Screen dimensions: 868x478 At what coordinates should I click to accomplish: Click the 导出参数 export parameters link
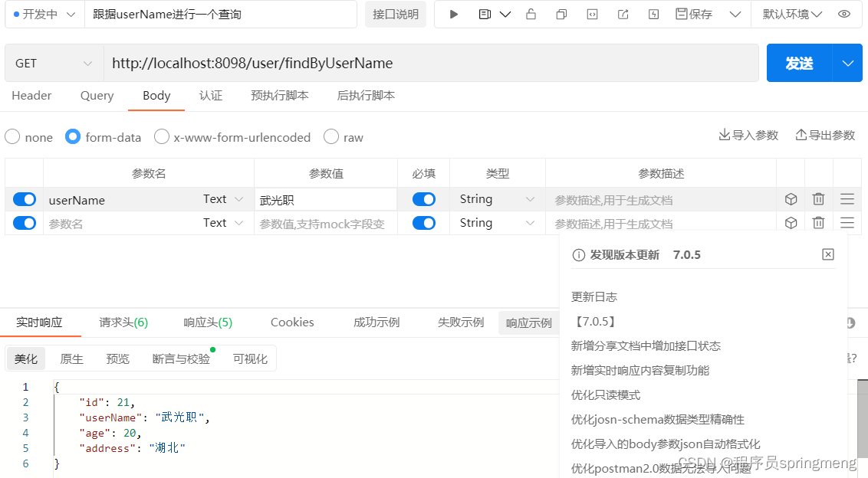click(x=824, y=135)
